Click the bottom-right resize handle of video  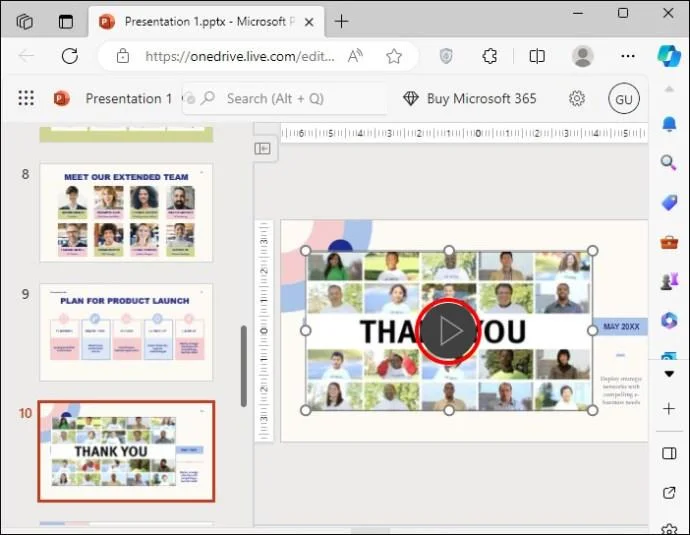(x=593, y=410)
